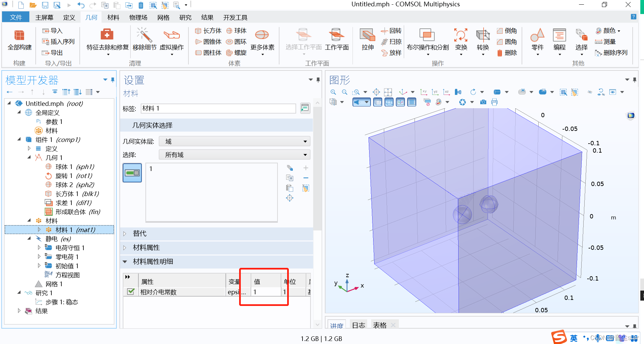This screenshot has height=344, width=644.
Task: Collapse the 几何 1 tree node
Action: pyautogui.click(x=29, y=157)
